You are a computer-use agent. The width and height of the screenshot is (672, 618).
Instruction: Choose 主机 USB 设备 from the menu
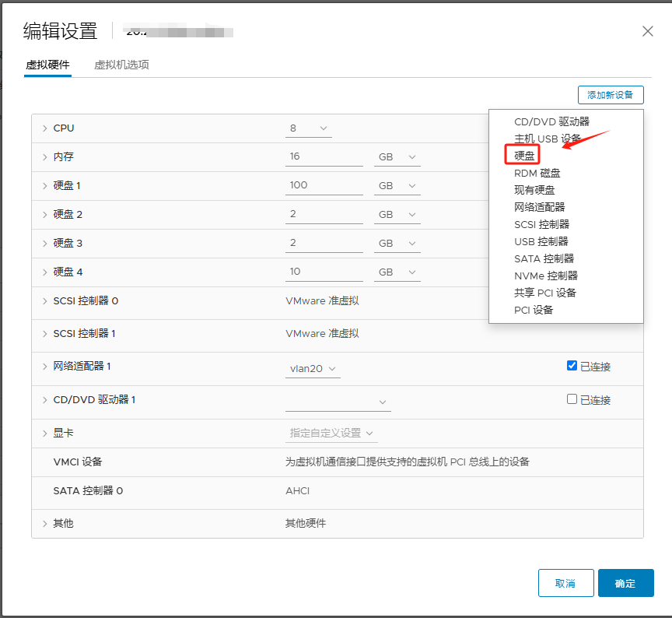coord(548,139)
